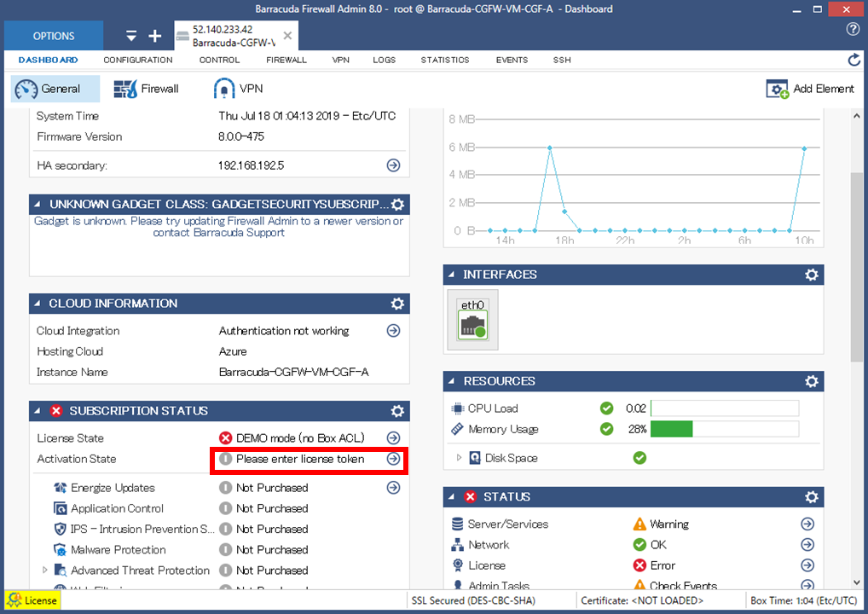The height and width of the screenshot is (614, 868).
Task: Click the vertical scrollbar thumb
Action: tap(857, 268)
